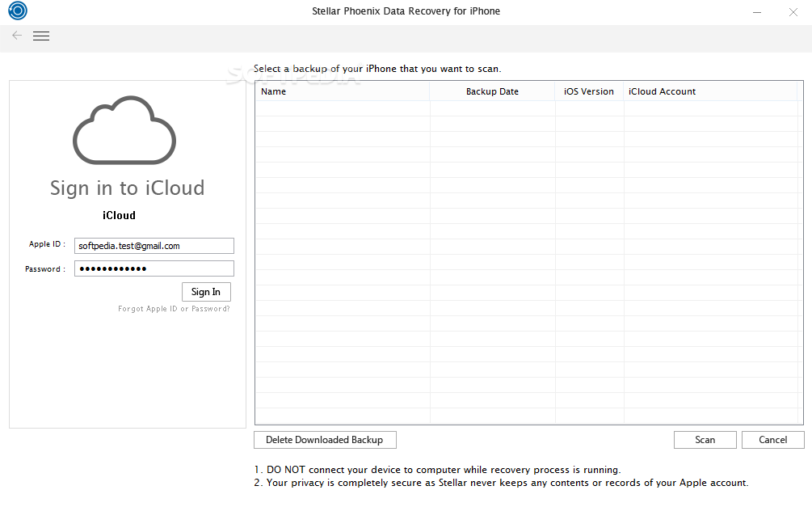
Task: Sort by the Name column header
Action: point(343,91)
